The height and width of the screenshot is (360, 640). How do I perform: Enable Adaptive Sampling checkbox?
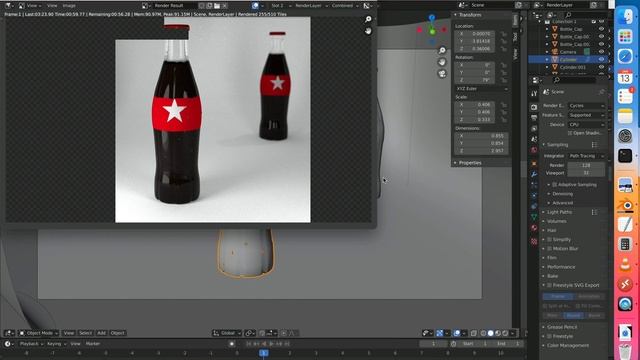(555, 184)
